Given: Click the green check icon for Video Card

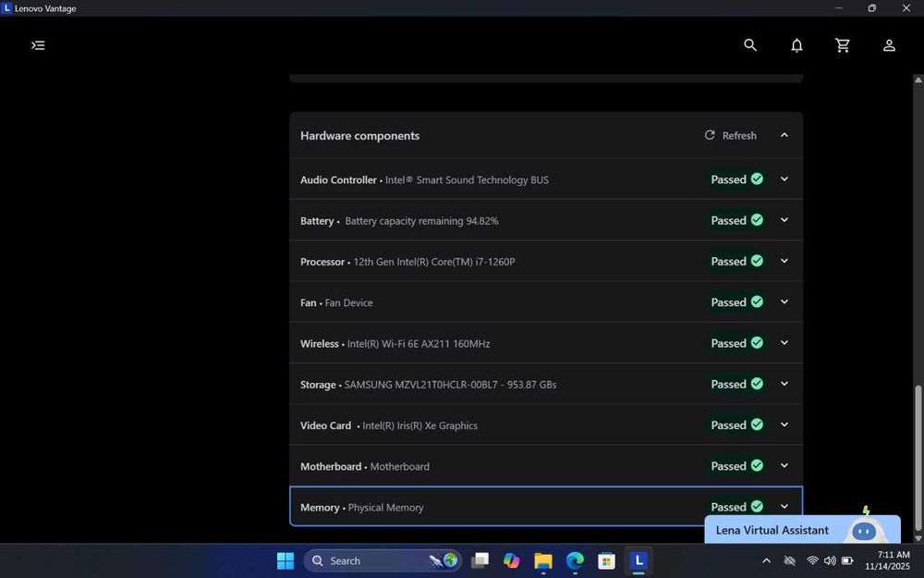Looking at the screenshot, I should [758, 424].
